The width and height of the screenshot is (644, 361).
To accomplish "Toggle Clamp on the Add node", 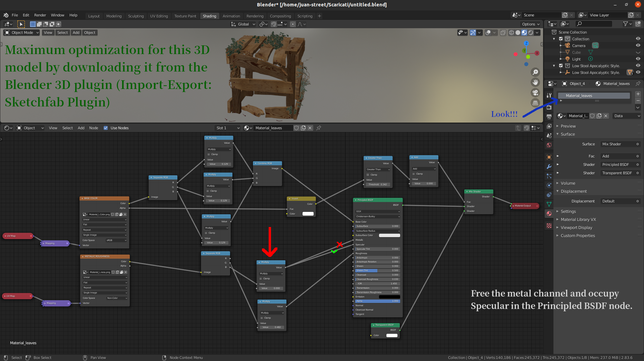I will [414, 174].
